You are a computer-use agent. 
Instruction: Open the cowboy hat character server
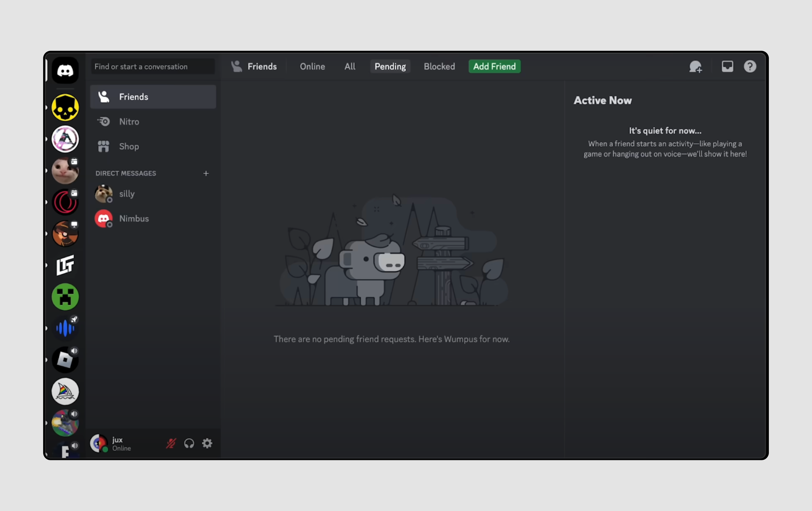(65, 234)
